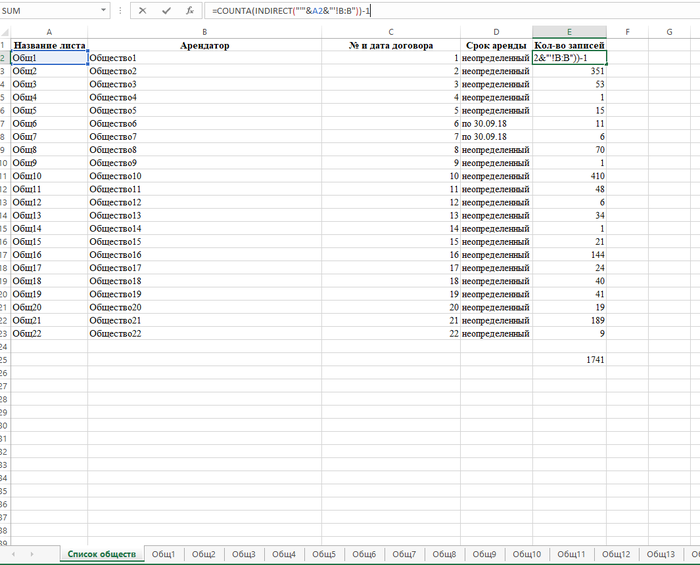The width and height of the screenshot is (700, 565).
Task: Select the cell containing Общ22
Action: tap(49, 333)
